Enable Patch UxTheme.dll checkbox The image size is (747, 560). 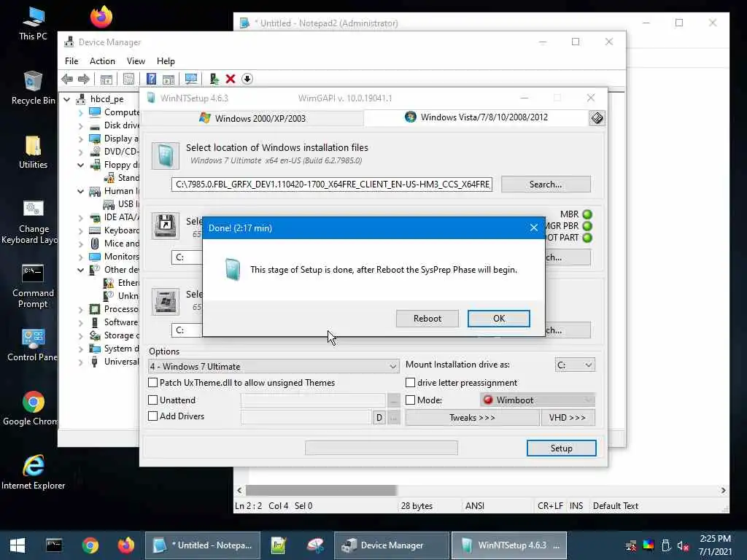pyautogui.click(x=153, y=383)
